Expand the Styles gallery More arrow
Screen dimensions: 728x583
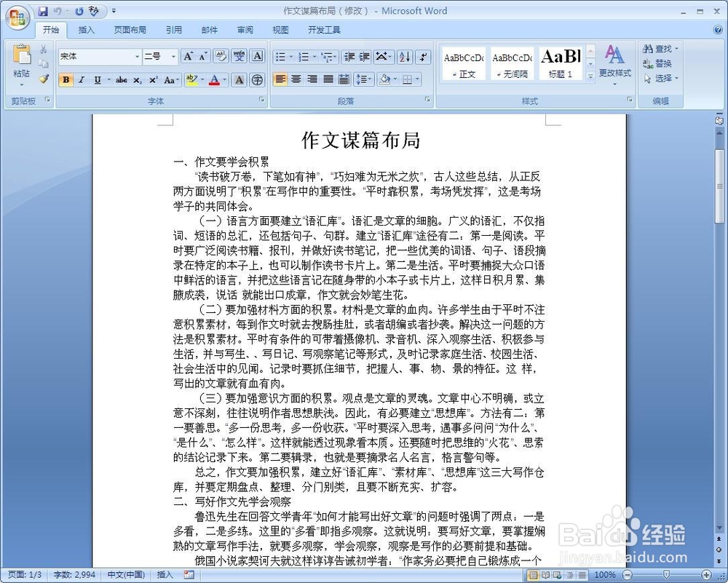pos(590,76)
